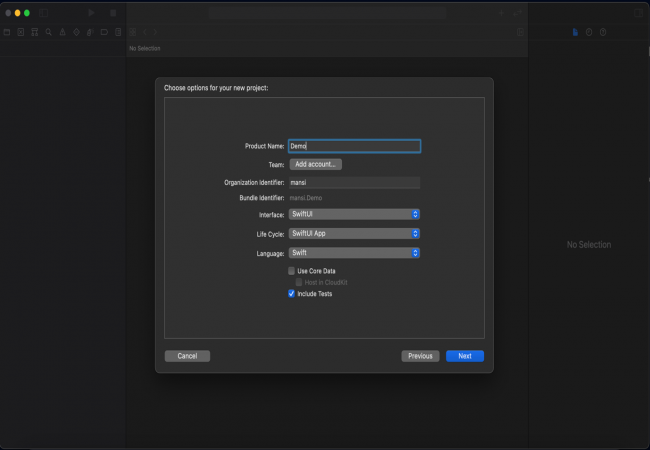Screen dimensions: 650x450
Task: Click the Host in CloudKit checkbox
Action: 299,282
